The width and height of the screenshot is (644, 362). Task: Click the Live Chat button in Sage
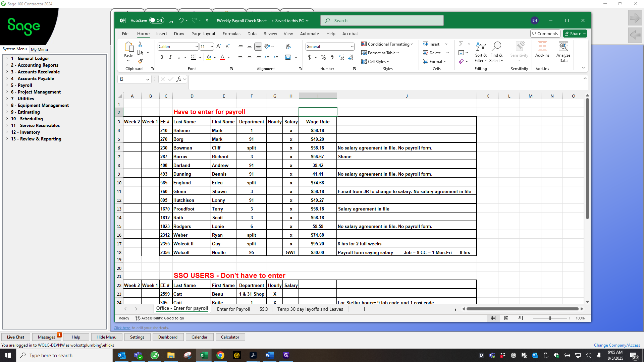point(15,337)
